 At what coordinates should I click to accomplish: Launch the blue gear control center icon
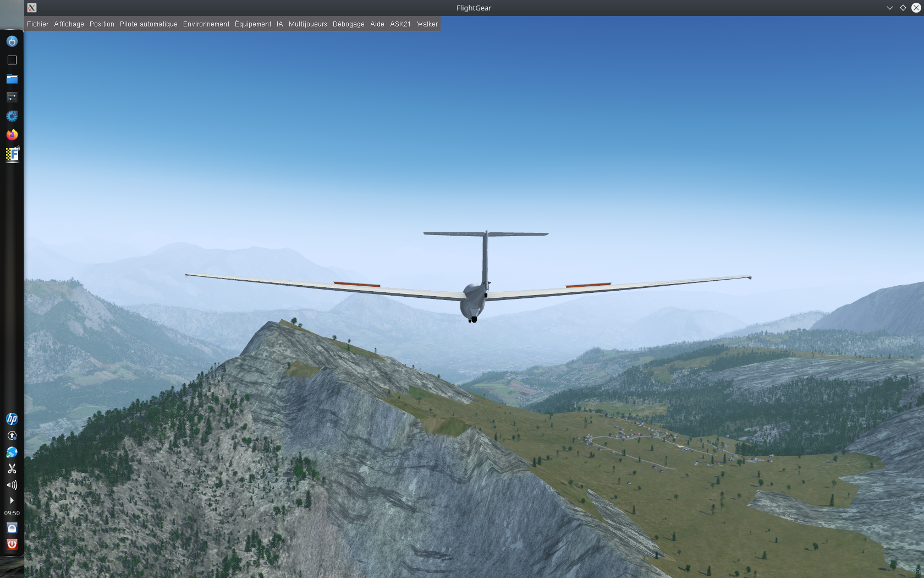pos(12,116)
